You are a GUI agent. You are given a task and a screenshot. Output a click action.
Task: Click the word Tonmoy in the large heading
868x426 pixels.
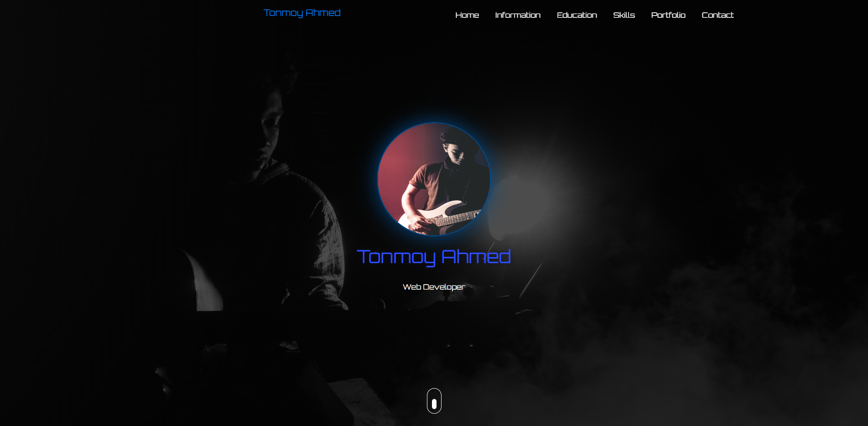[395, 257]
